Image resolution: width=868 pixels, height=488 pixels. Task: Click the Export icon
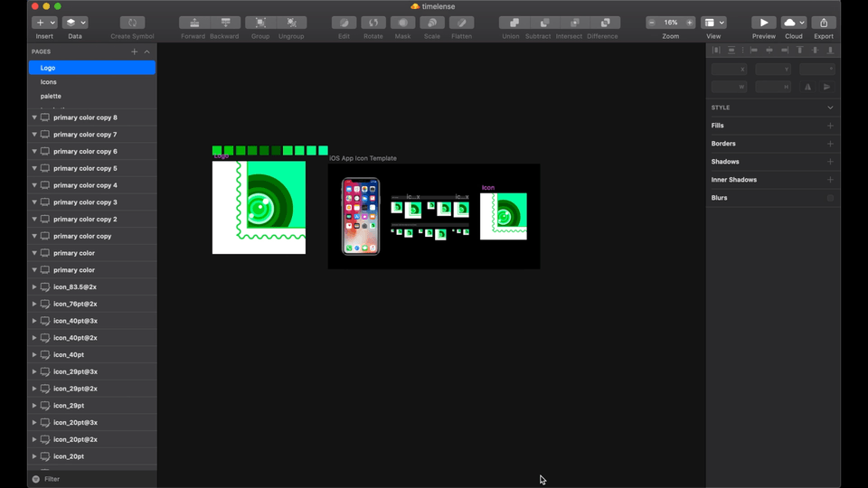click(x=824, y=23)
